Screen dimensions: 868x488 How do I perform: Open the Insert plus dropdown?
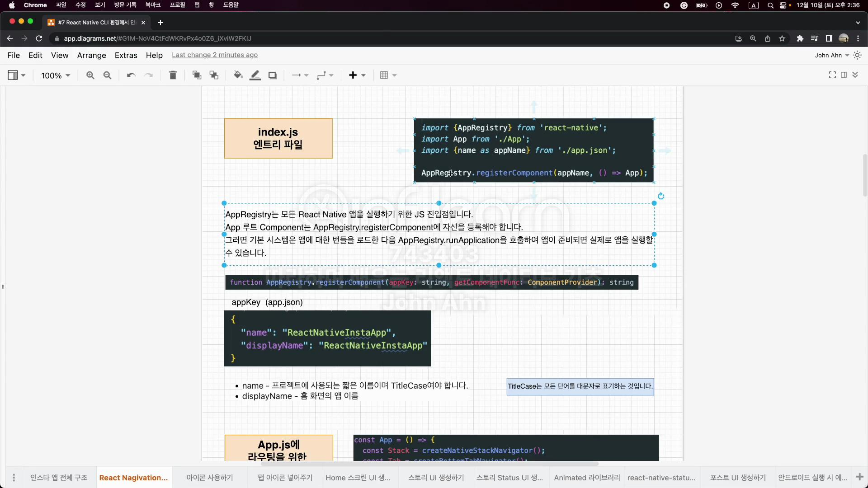tap(357, 75)
